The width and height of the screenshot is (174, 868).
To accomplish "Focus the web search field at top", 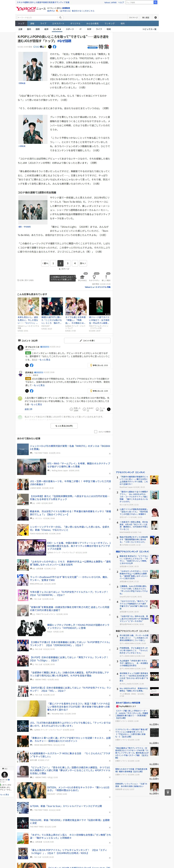I will point(139,2).
